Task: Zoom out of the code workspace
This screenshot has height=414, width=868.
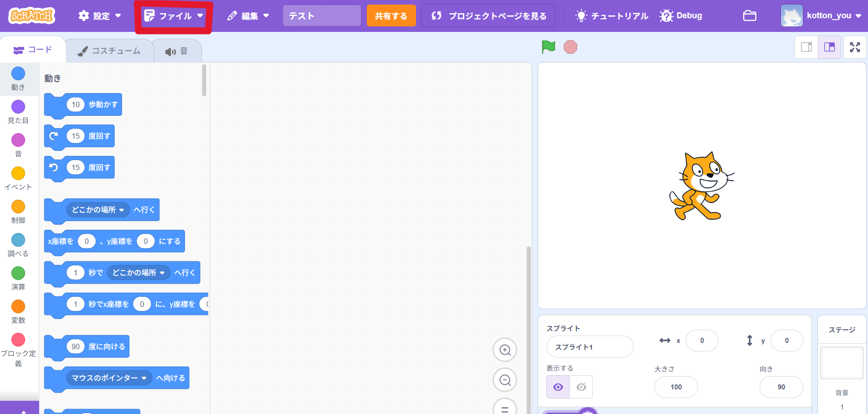Action: [504, 380]
